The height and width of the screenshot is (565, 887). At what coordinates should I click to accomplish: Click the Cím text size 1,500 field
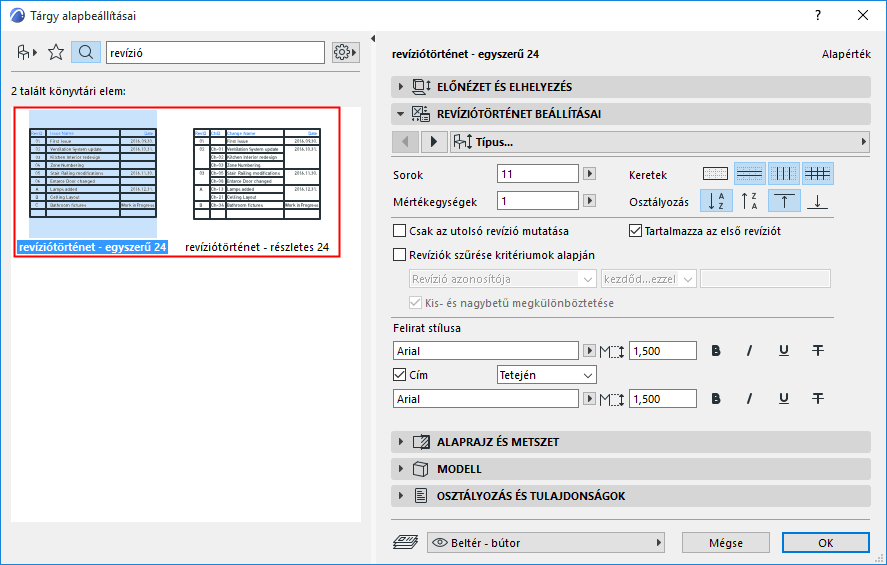click(x=663, y=399)
